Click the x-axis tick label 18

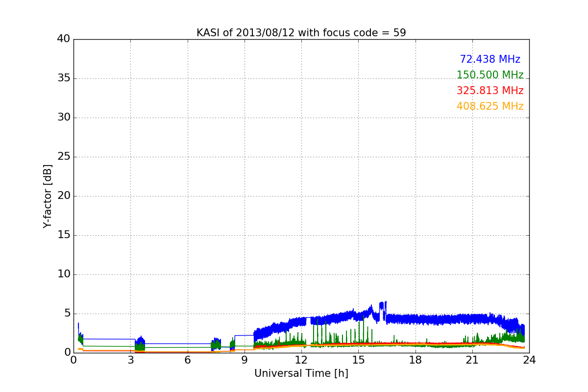pos(416,360)
